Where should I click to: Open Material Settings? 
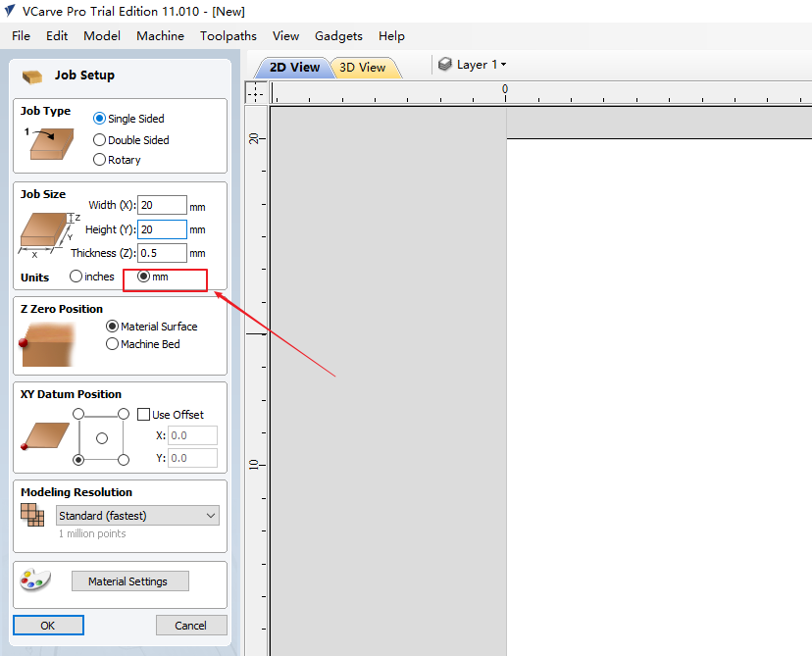tap(130, 580)
